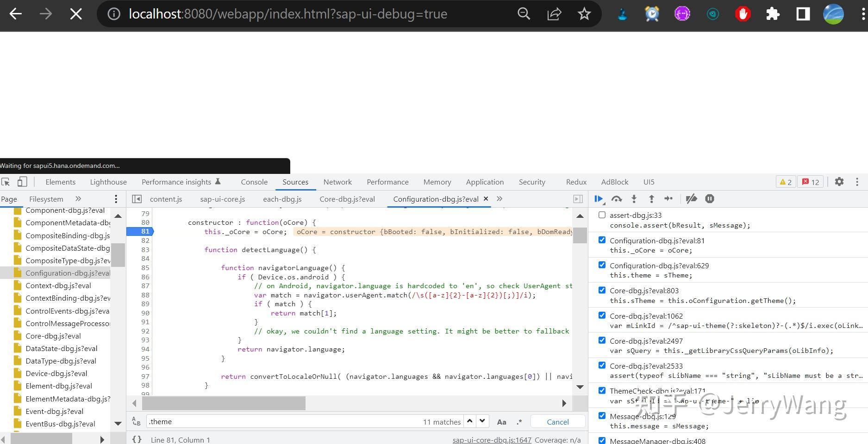Close the Configuration-dbg.js?eval tab
The image size is (868, 444).
pos(486,198)
